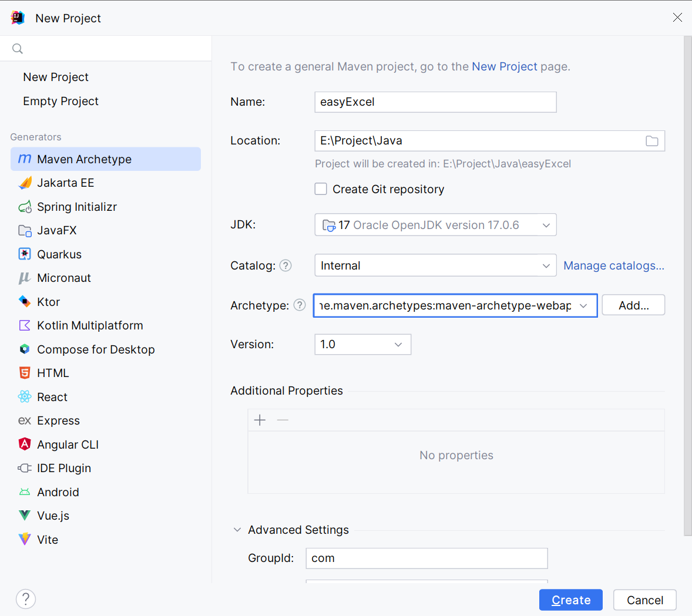Image resolution: width=692 pixels, height=616 pixels.
Task: Choose the Spring Initializr generator
Action: tap(106, 207)
